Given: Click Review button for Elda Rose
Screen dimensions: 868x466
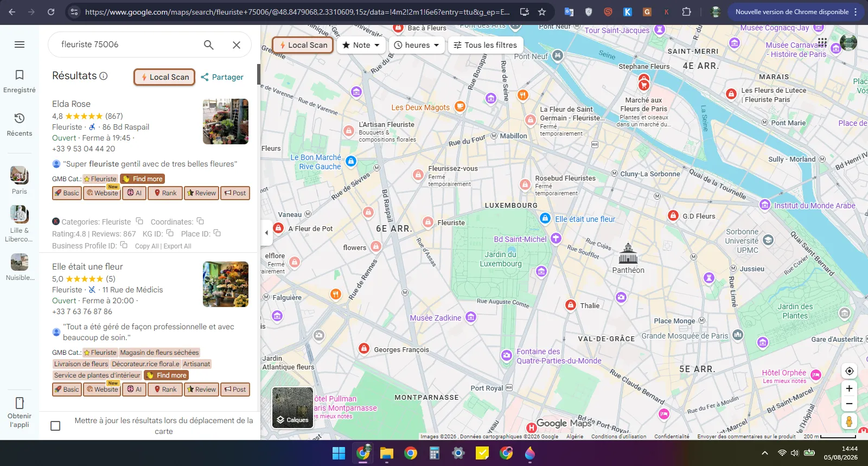Looking at the screenshot, I should click(202, 193).
